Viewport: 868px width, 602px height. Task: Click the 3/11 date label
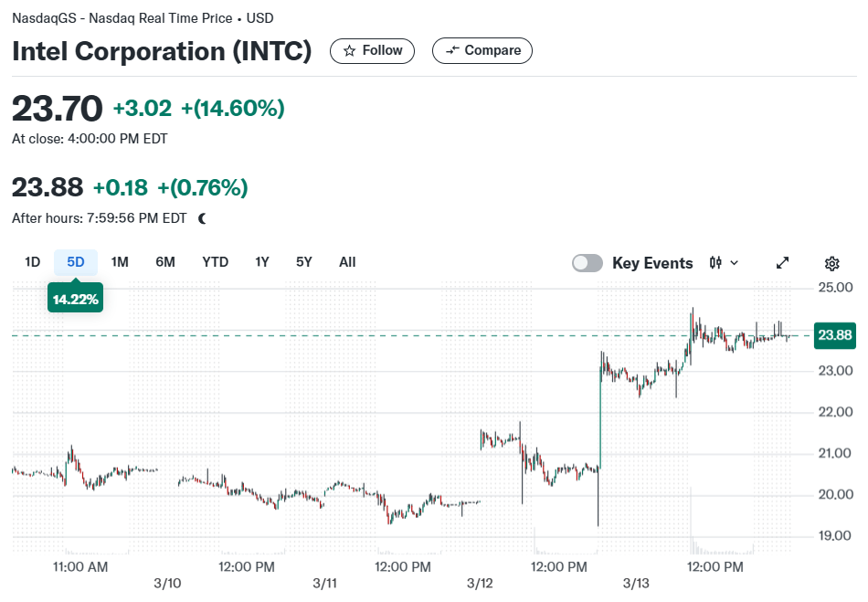[324, 583]
